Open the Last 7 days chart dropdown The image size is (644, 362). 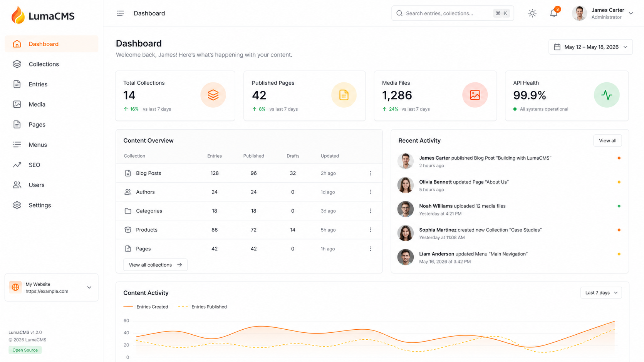click(601, 293)
